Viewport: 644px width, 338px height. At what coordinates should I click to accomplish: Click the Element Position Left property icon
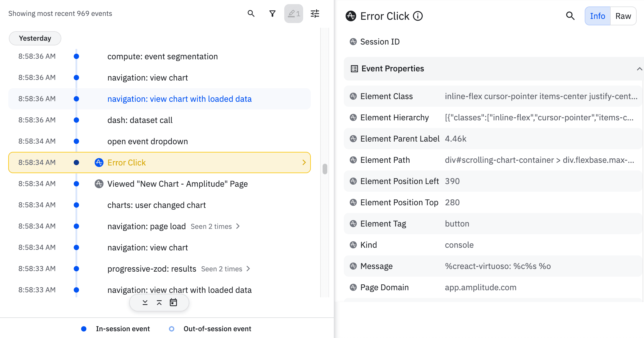click(x=353, y=181)
